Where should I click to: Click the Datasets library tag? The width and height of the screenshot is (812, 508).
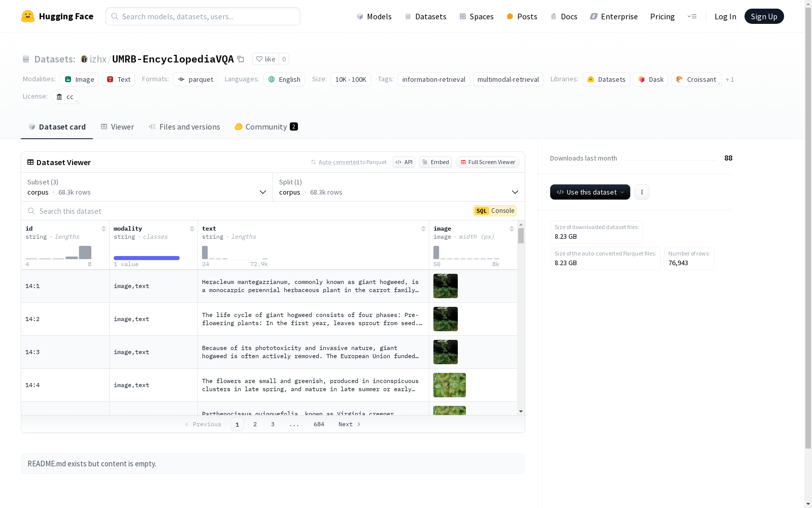606,79
